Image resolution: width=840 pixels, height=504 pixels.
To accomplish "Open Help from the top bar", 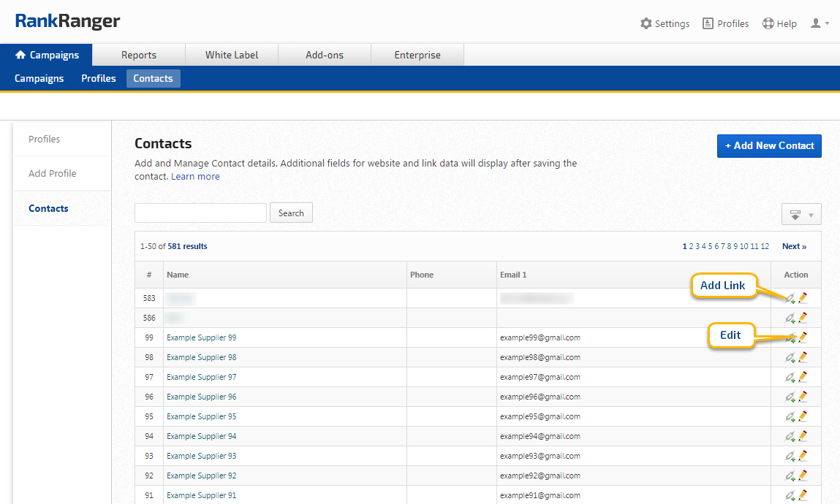I will pos(779,23).
